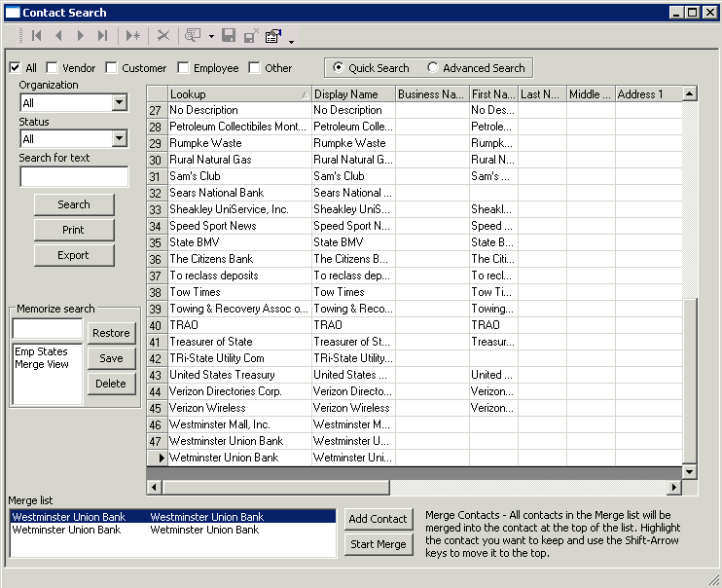Click the horizontal scrollbar thumb
722x588 pixels.
pos(275,487)
